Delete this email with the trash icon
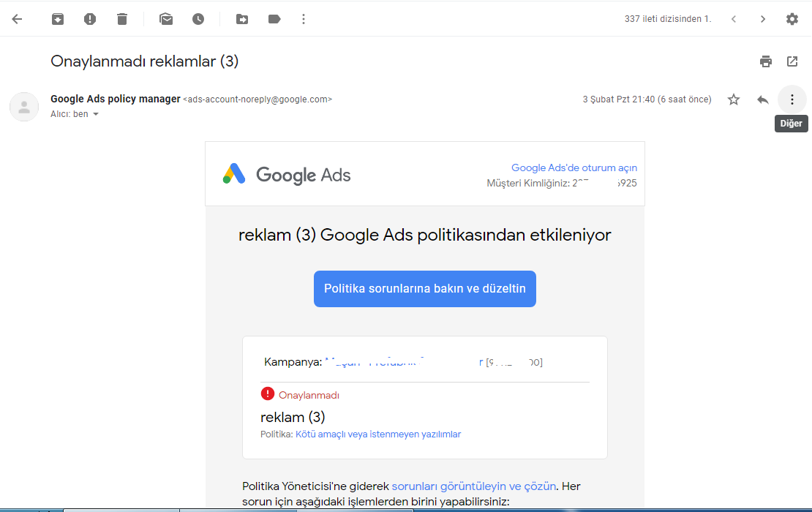Image resolution: width=812 pixels, height=512 pixels. click(121, 19)
